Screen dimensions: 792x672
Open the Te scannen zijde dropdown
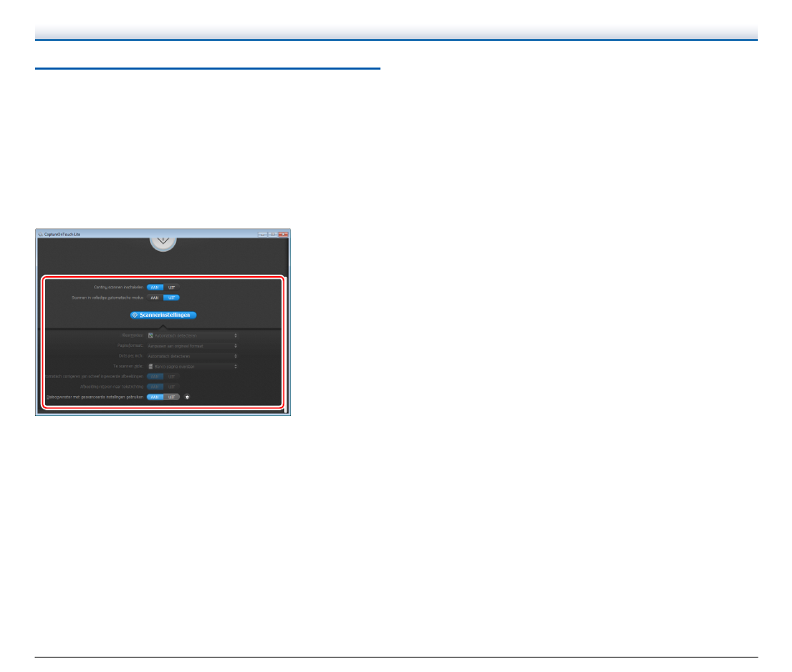[192, 366]
